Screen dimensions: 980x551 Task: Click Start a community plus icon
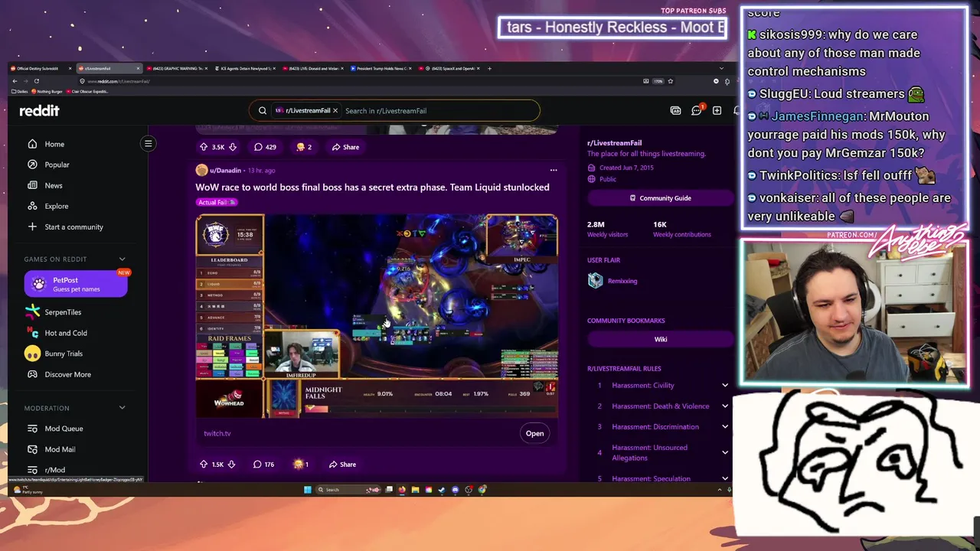point(32,227)
